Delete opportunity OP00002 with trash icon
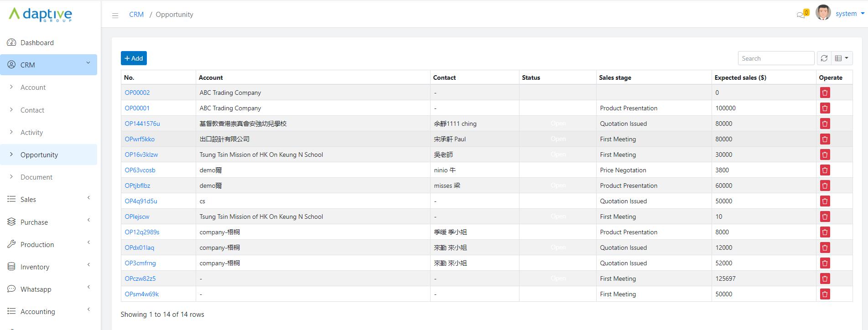This screenshot has height=330, width=868. tap(824, 93)
